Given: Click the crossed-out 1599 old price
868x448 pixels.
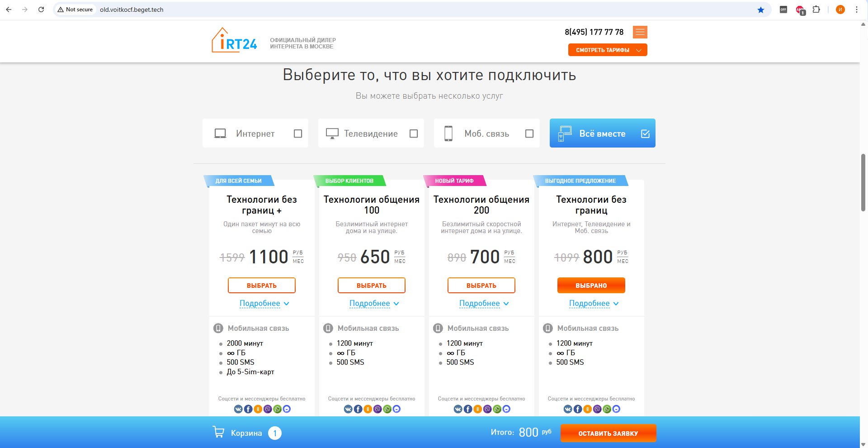Looking at the screenshot, I should click(232, 257).
